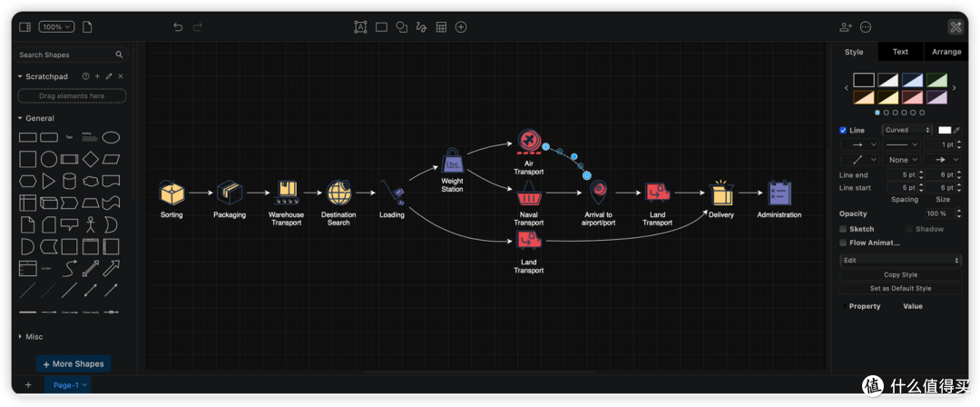Toggle the Line checkbox
This screenshot has height=407, width=980.
point(843,130)
